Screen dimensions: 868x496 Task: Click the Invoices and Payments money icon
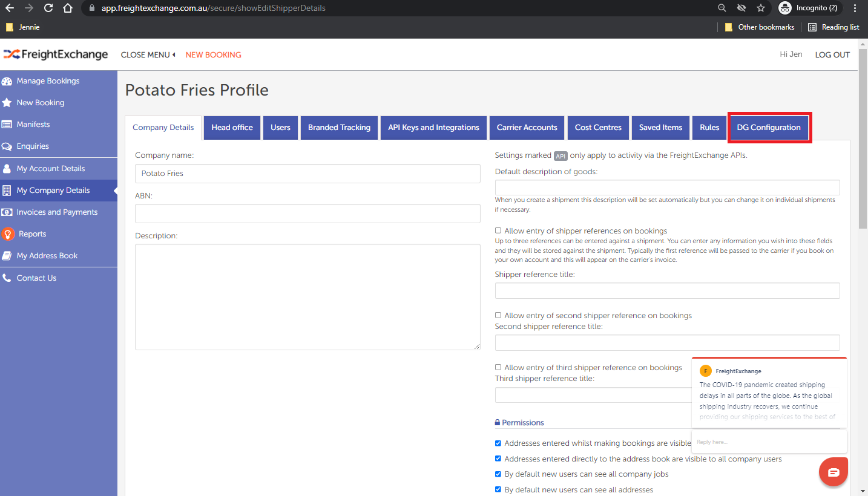7,212
